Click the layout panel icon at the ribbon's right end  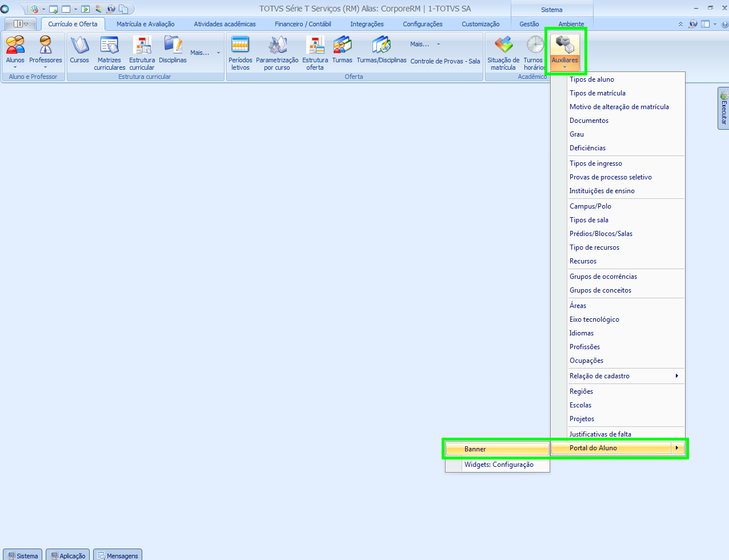point(706,24)
